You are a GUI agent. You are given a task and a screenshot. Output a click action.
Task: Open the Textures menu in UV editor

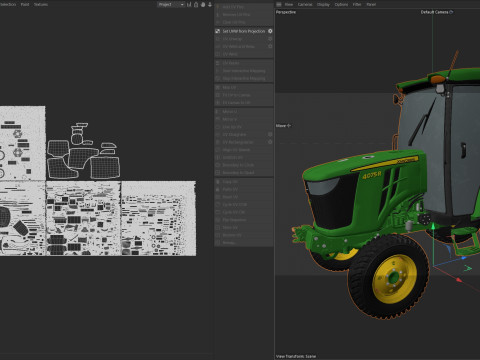coord(41,4)
